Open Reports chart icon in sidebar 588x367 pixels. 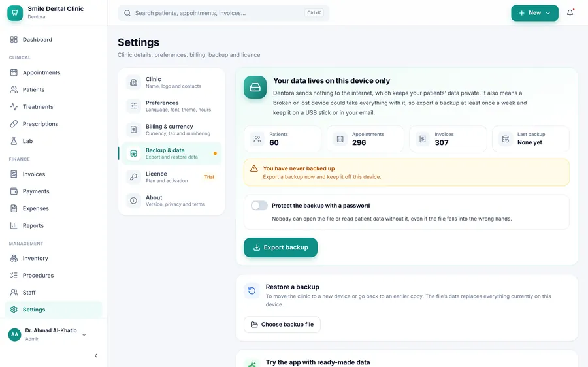pos(14,226)
